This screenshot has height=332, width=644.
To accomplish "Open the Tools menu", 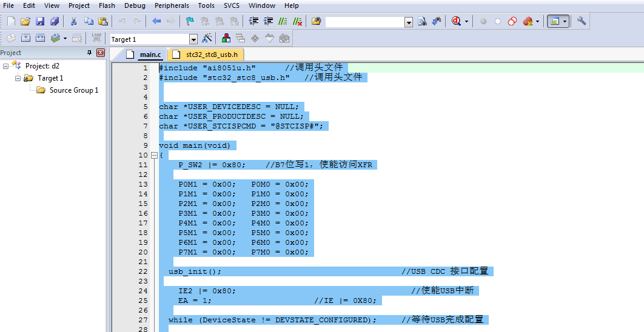I will pos(206,5).
